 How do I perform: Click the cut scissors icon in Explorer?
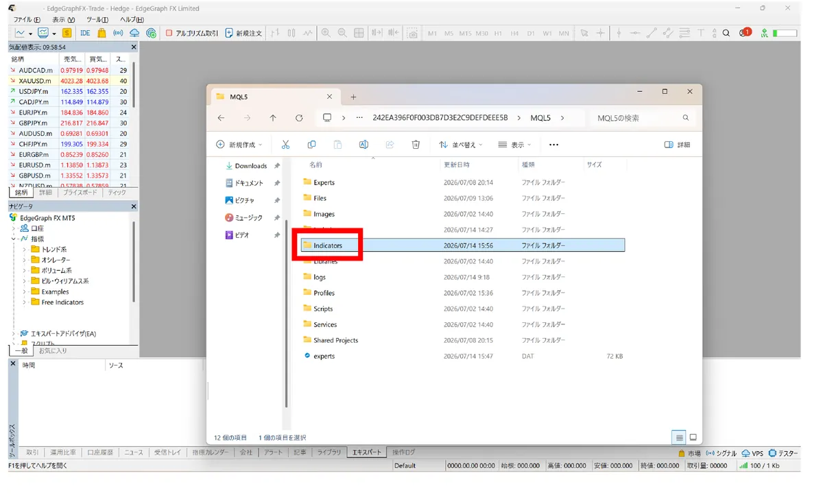click(286, 145)
